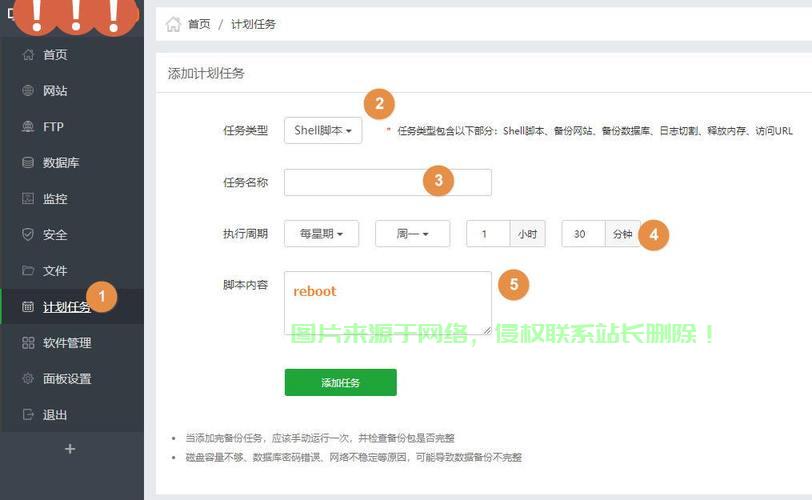Open the 网站 sidebar menu item
The height and width of the screenshot is (500, 812).
tap(72, 91)
